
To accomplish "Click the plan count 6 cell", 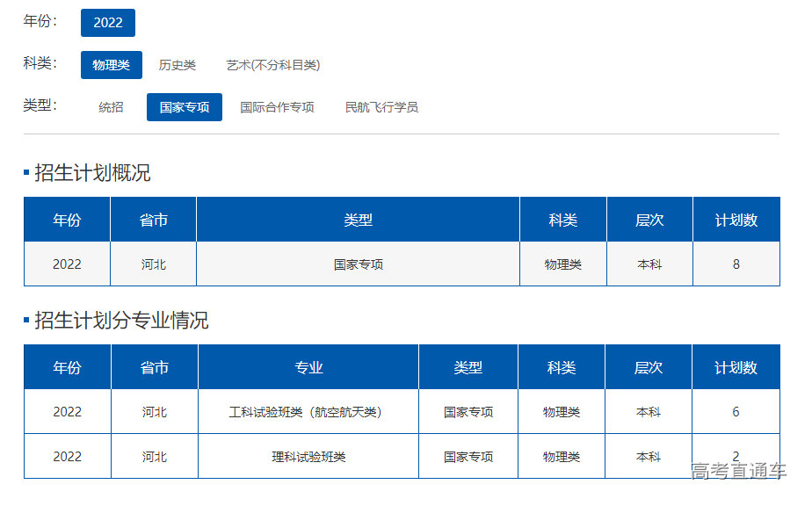I will point(736,411).
